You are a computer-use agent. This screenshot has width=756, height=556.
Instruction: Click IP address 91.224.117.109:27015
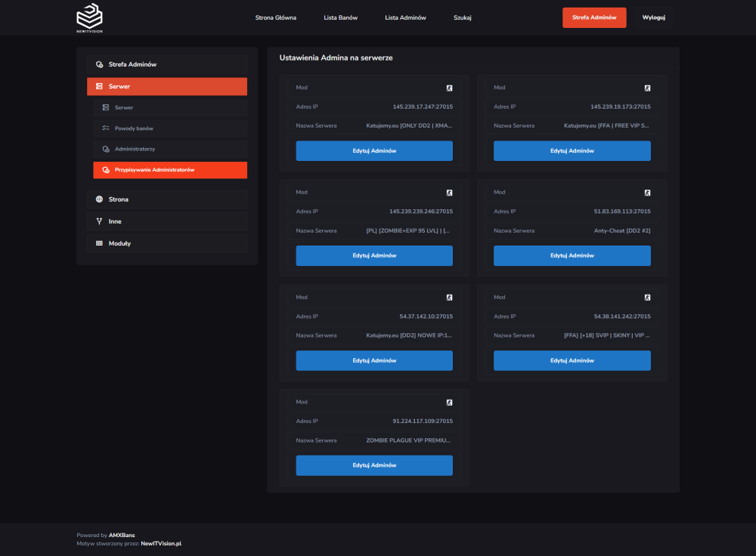(423, 421)
